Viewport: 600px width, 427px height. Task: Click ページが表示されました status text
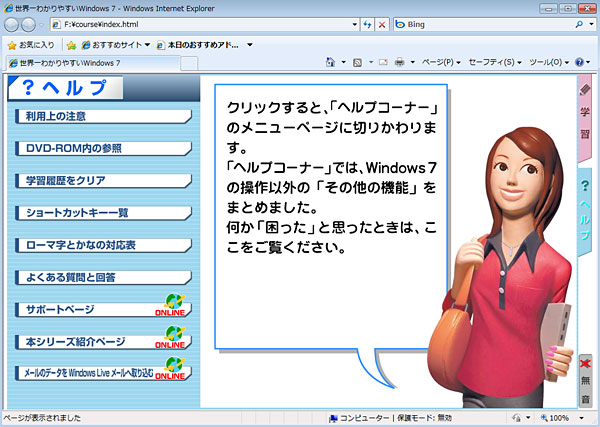point(42,418)
